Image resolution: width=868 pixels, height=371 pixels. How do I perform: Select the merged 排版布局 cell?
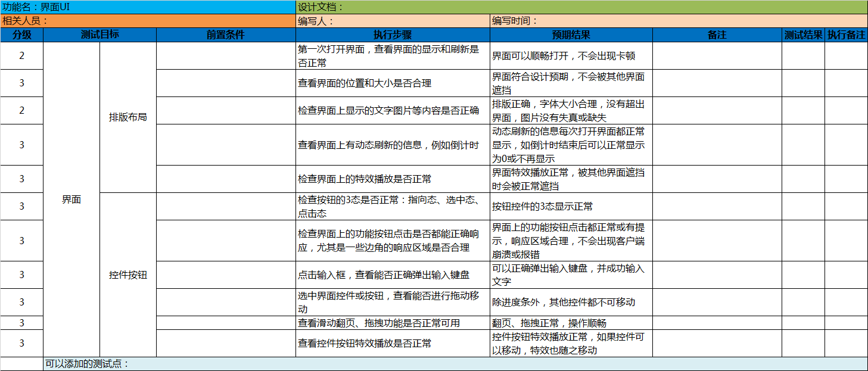point(128,117)
